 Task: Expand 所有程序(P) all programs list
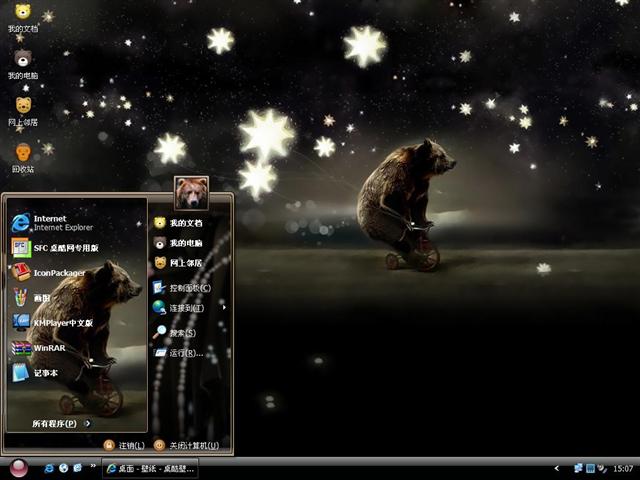click(x=61, y=424)
